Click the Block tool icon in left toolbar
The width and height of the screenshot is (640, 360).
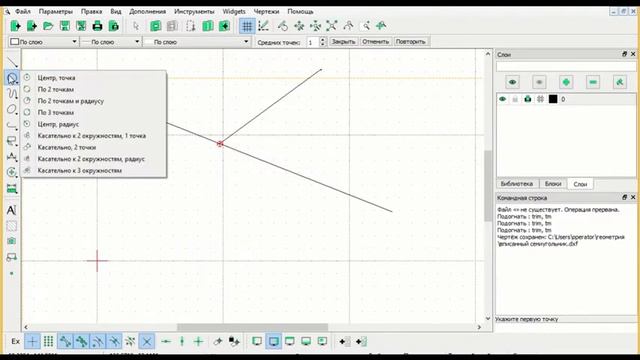(11, 257)
